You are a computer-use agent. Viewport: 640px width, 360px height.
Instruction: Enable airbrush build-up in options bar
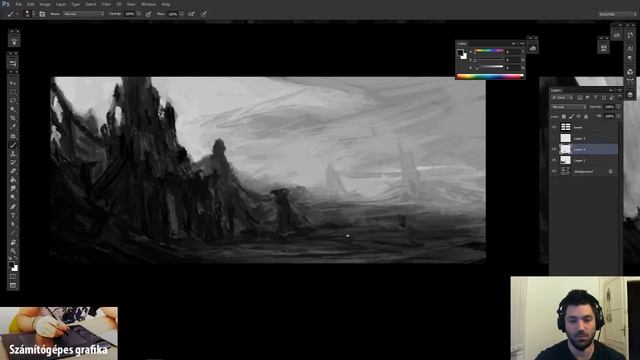[191, 14]
